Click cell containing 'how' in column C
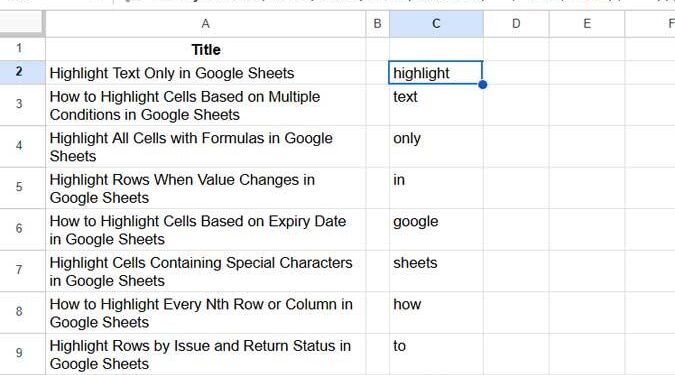The width and height of the screenshot is (675, 375). tap(436, 313)
